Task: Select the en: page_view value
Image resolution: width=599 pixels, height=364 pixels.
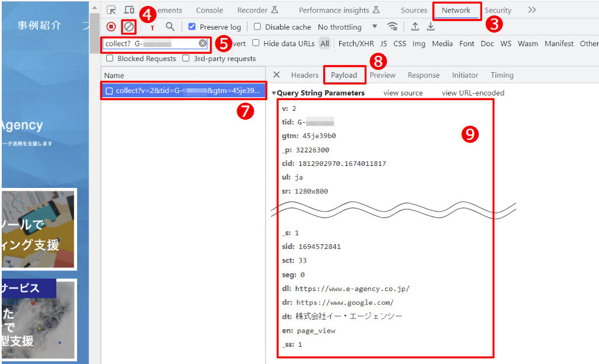Action: coord(316,331)
